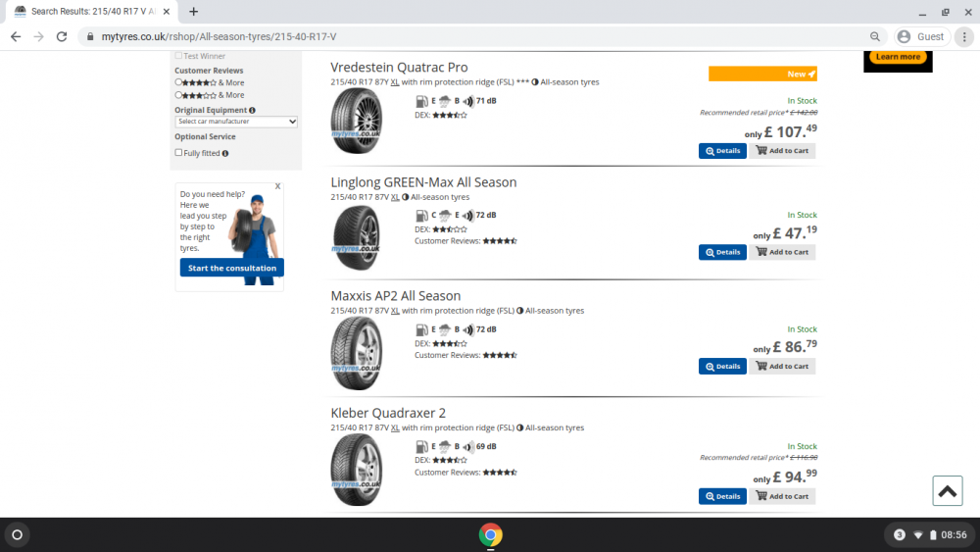The height and width of the screenshot is (552, 980).
Task: Click the Maxxis AP2 tyre image
Action: coord(357,353)
